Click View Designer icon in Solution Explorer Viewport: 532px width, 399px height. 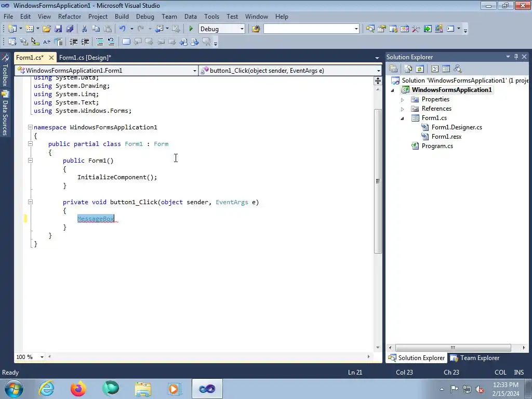click(x=446, y=69)
